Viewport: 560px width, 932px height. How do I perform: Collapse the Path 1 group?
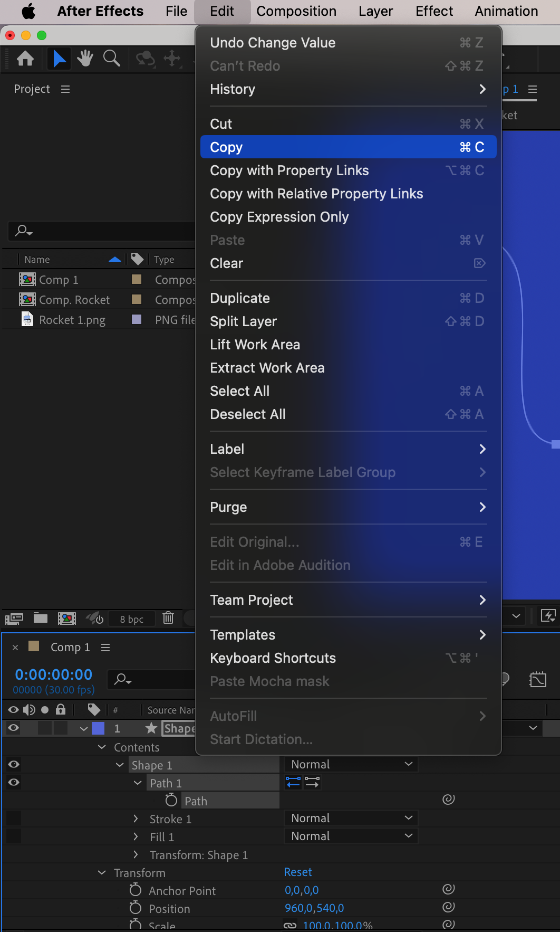tap(138, 783)
